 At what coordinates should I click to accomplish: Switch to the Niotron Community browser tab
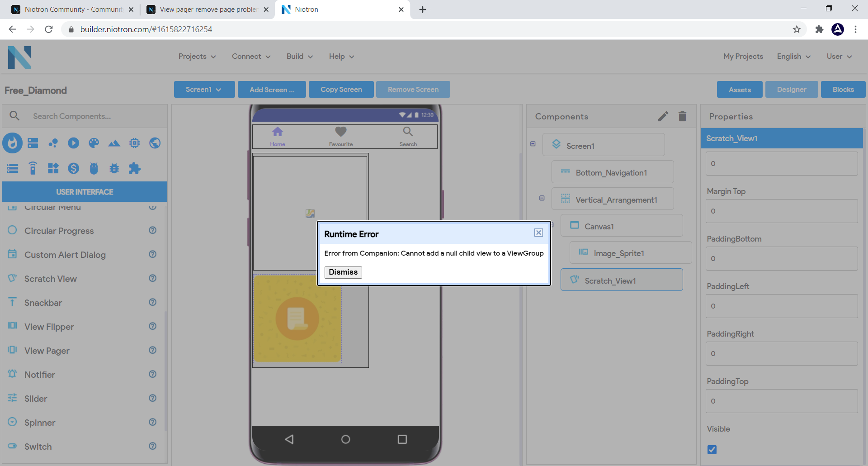[73, 10]
